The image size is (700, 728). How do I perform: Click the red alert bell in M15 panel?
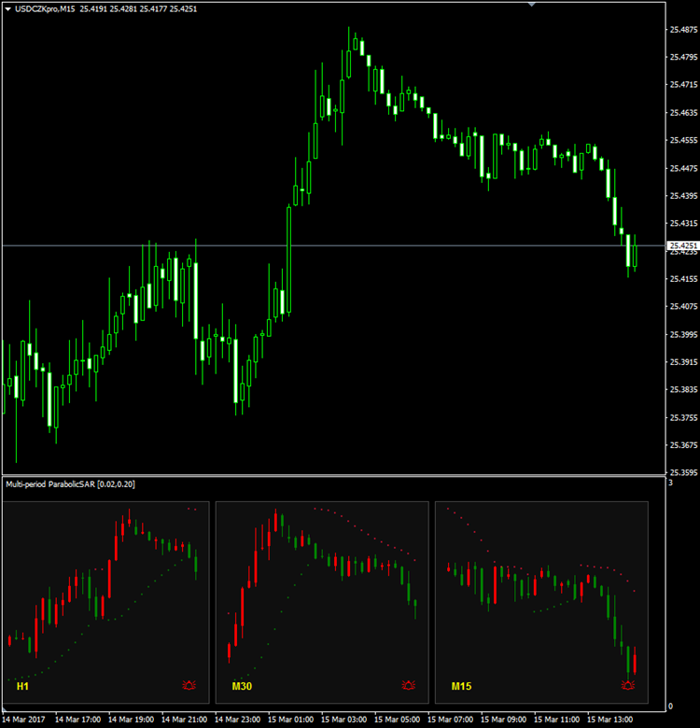click(x=628, y=685)
